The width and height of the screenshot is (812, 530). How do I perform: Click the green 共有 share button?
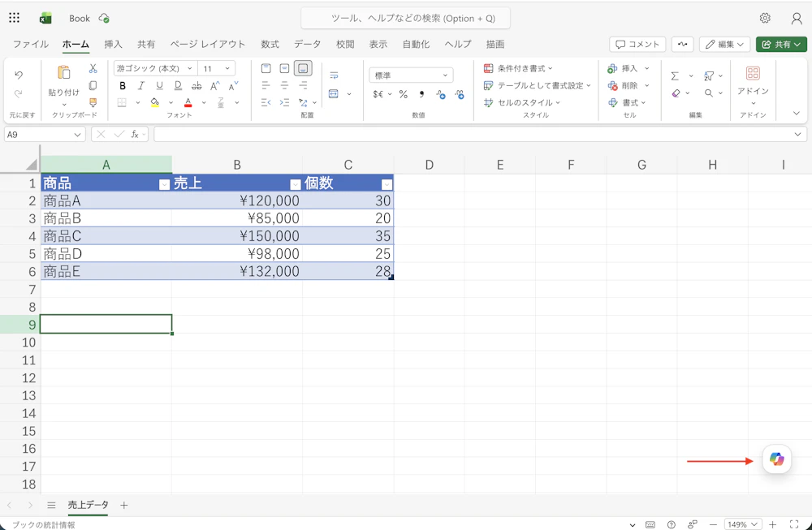781,45
